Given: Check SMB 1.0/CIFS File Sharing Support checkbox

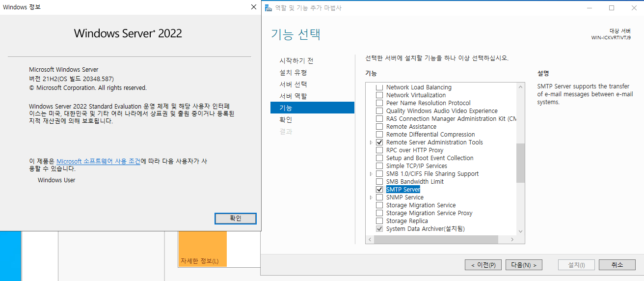Looking at the screenshot, I should point(379,174).
